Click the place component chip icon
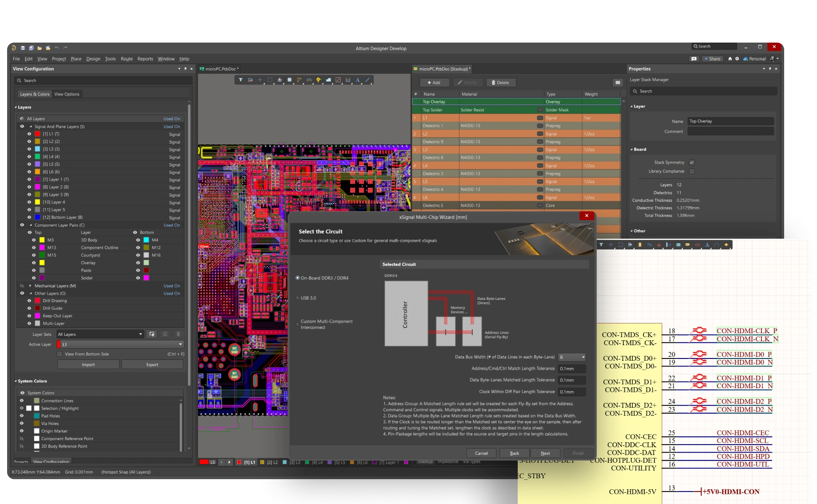Image resolution: width=817 pixels, height=504 pixels. [x=290, y=80]
